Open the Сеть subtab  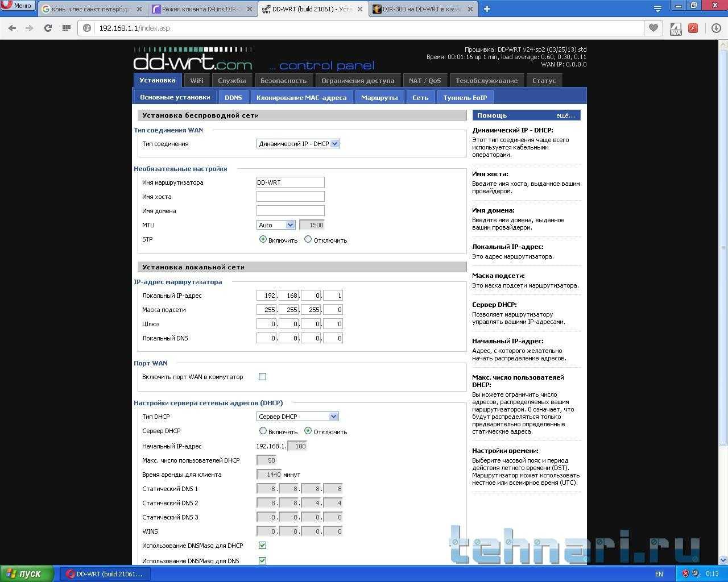[420, 98]
